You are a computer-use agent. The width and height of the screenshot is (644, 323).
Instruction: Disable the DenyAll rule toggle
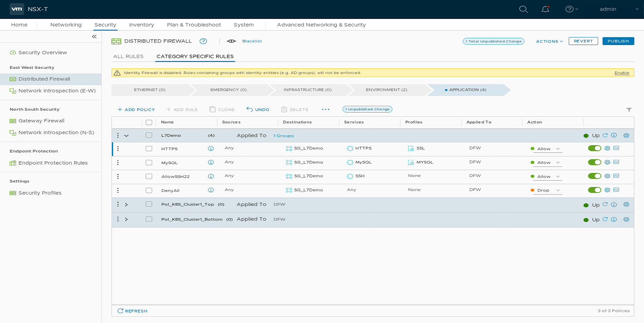coord(594,190)
